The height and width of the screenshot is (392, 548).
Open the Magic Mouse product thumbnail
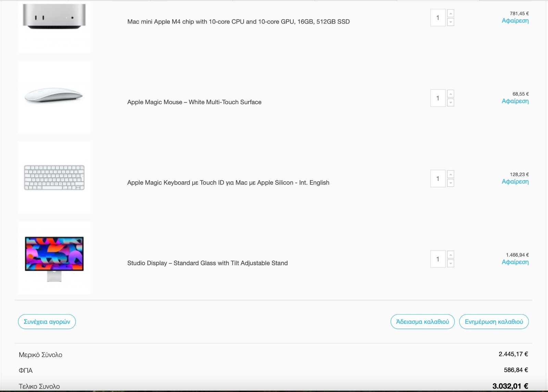(x=54, y=97)
